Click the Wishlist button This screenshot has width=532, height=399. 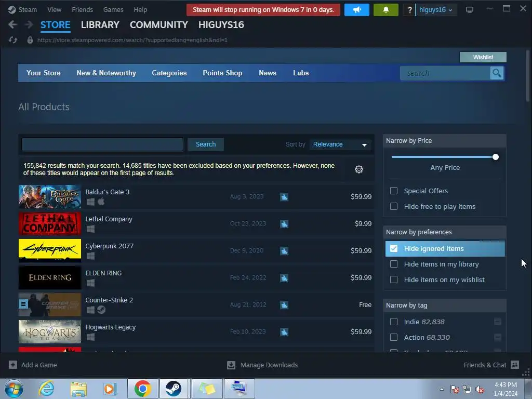[x=483, y=57]
